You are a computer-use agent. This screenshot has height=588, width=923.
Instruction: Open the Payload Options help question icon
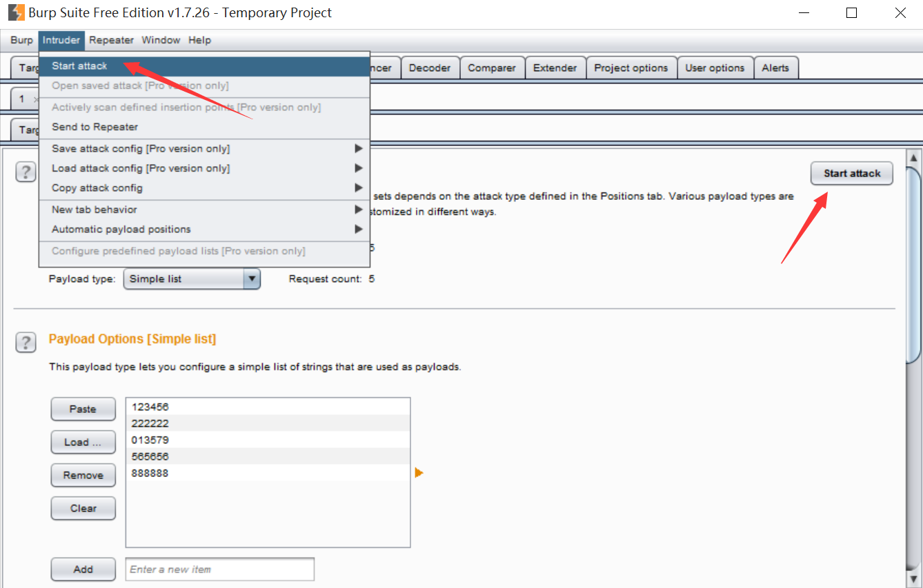(x=26, y=343)
